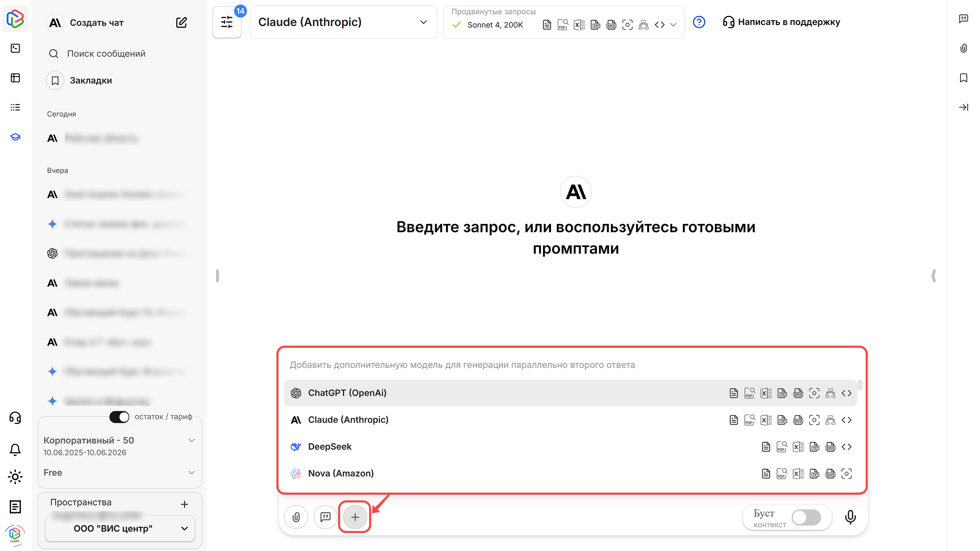Collapse the right panel with arrow icon

click(x=964, y=107)
